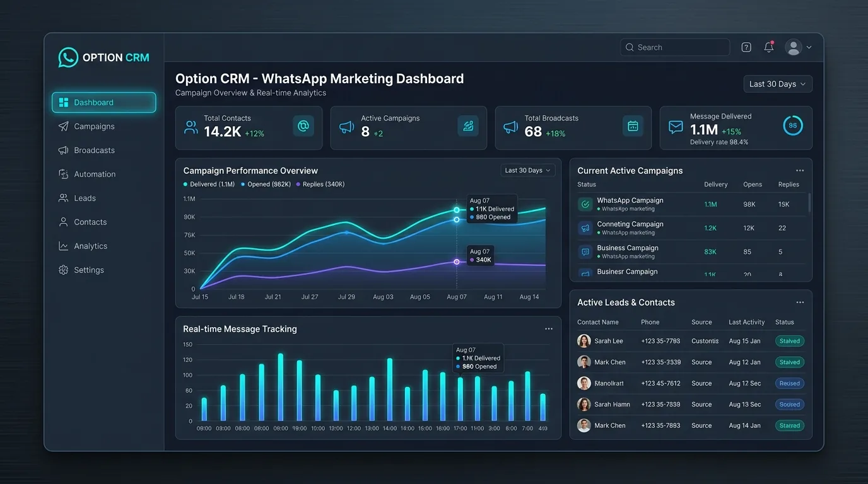Open the notifications bell icon

[x=769, y=47]
